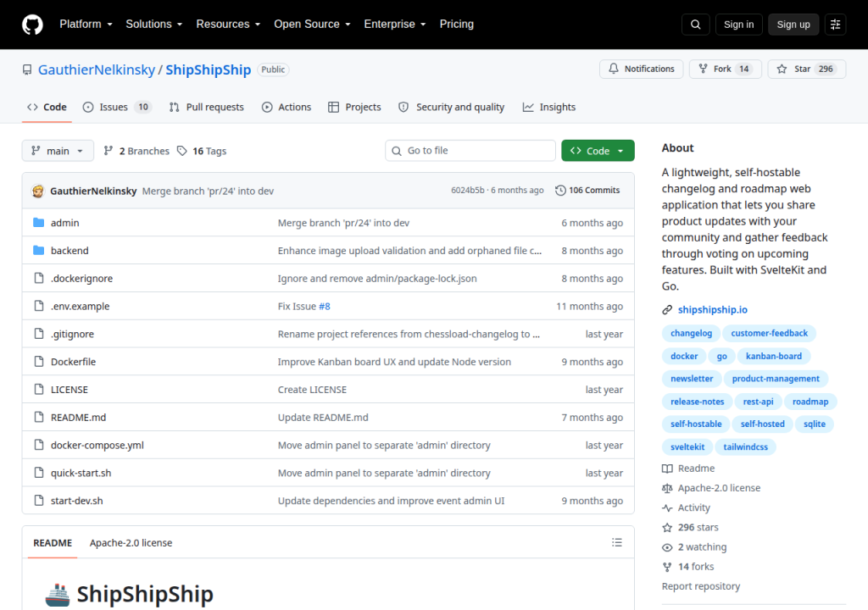Switch to the Pull requests tab
This screenshot has height=610, width=868.
pos(207,107)
